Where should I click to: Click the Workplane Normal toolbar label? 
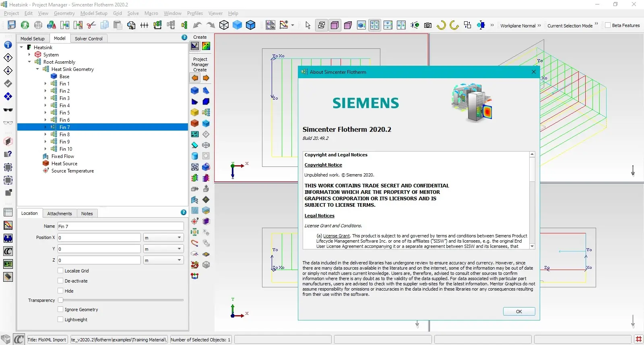[518, 25]
